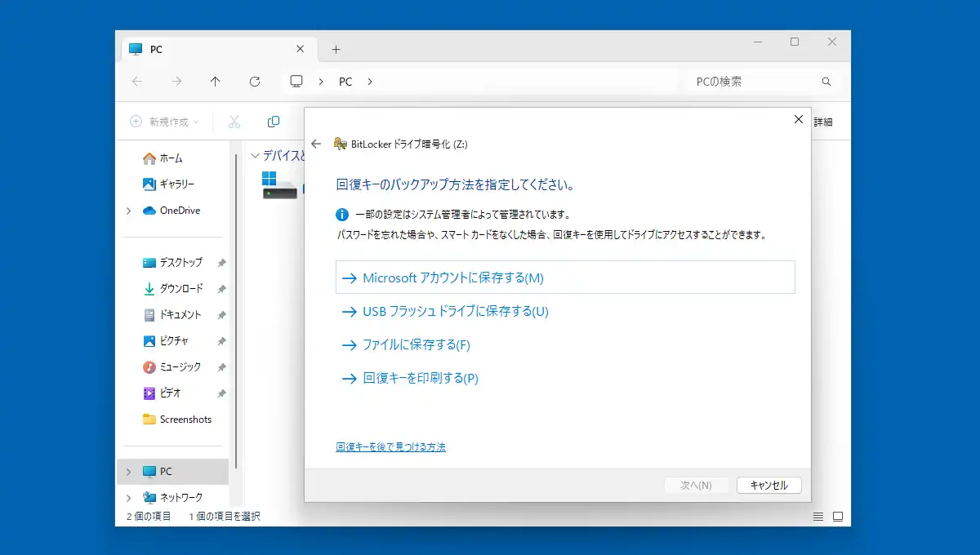Unpin デスクトップ using its pin icon
The image size is (980, 555).
[221, 263]
